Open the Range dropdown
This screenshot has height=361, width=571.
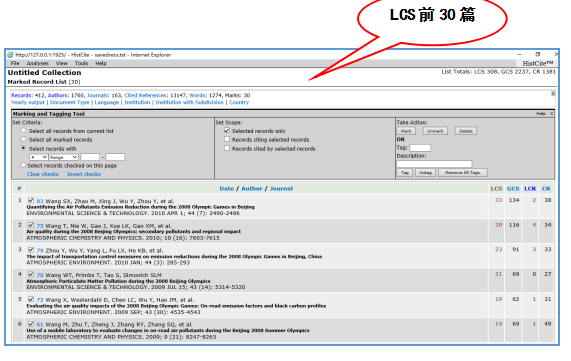tap(63, 157)
